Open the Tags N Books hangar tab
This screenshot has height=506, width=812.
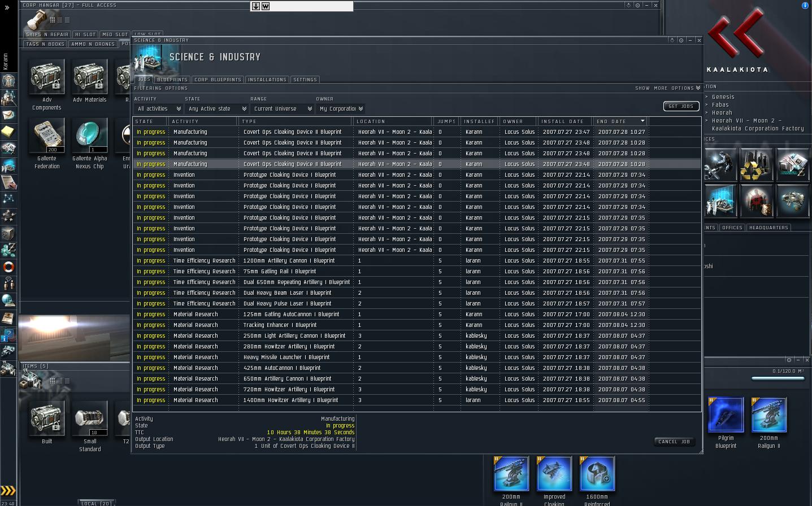click(45, 44)
